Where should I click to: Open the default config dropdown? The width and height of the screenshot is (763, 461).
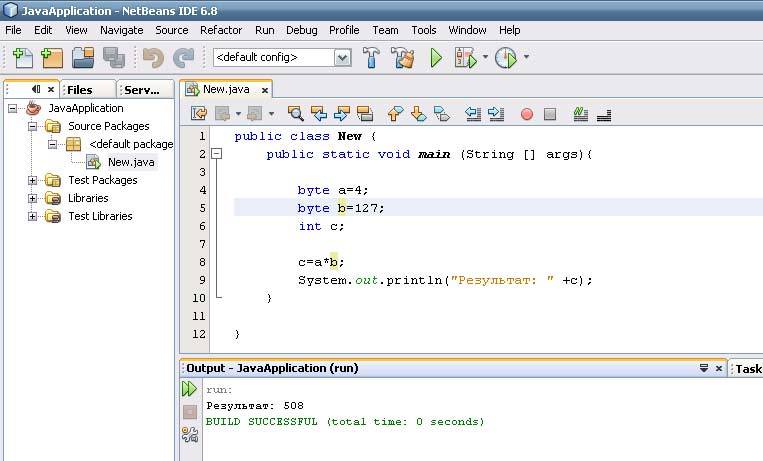point(343,58)
